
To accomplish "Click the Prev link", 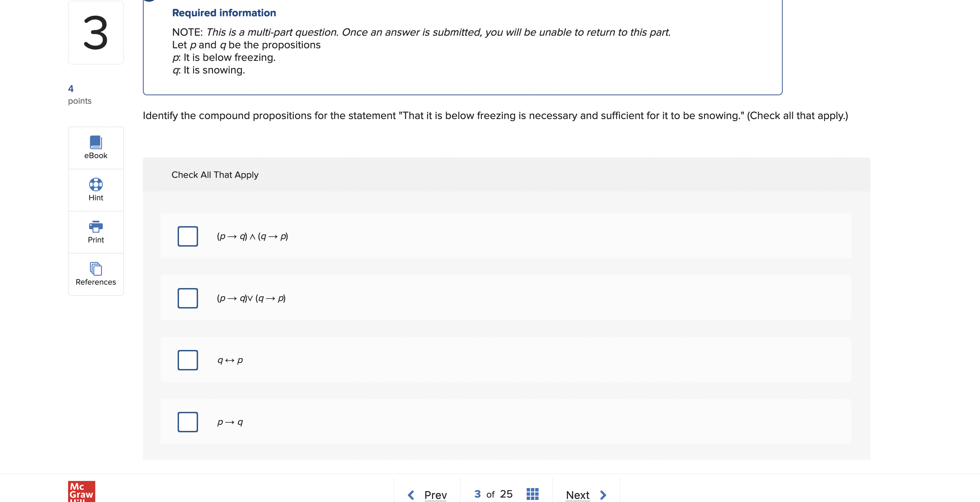I will click(x=435, y=495).
